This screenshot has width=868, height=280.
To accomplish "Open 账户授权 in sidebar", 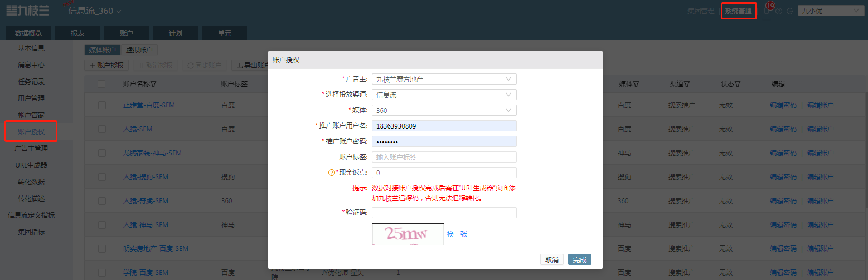I will (31, 132).
